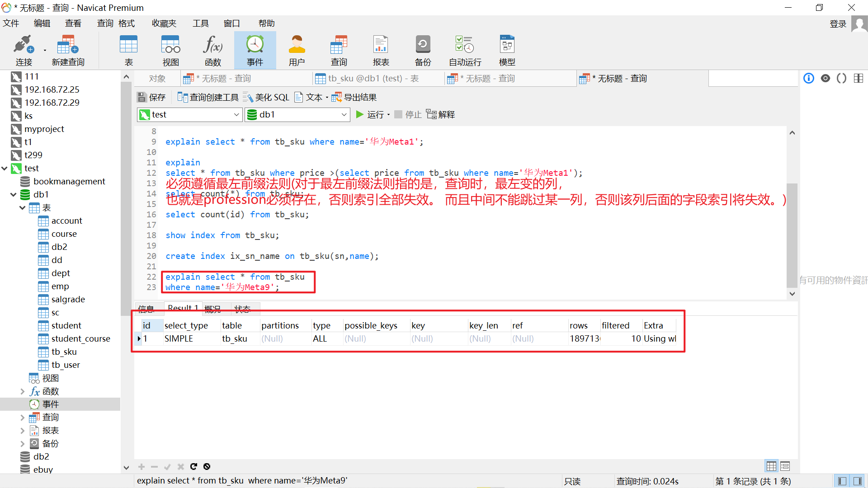Open the test connection dropdown
The image size is (868, 488).
click(x=236, y=115)
